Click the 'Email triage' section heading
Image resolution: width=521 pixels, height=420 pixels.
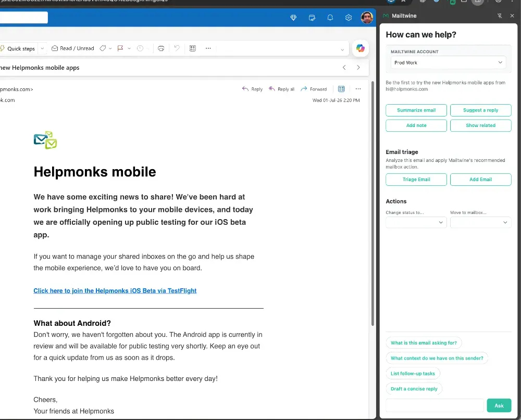(x=402, y=152)
